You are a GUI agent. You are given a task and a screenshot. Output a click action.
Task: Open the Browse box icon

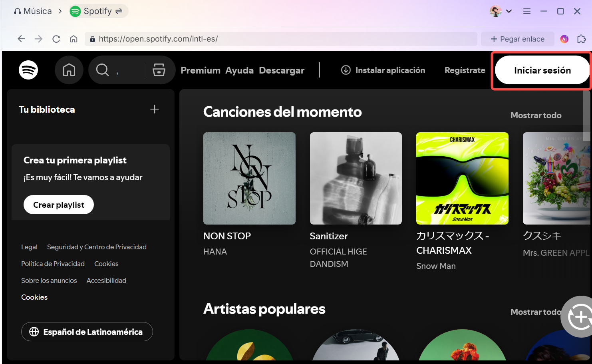pyautogui.click(x=159, y=70)
